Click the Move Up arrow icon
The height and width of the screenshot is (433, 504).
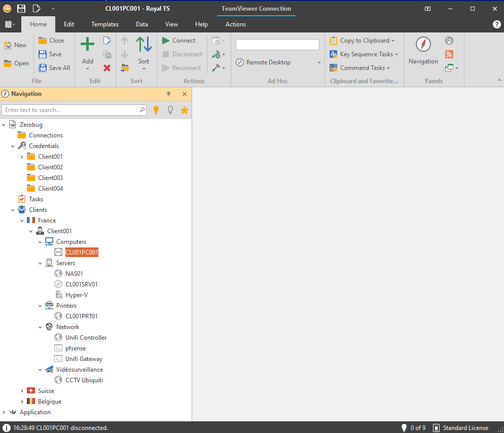(x=124, y=41)
